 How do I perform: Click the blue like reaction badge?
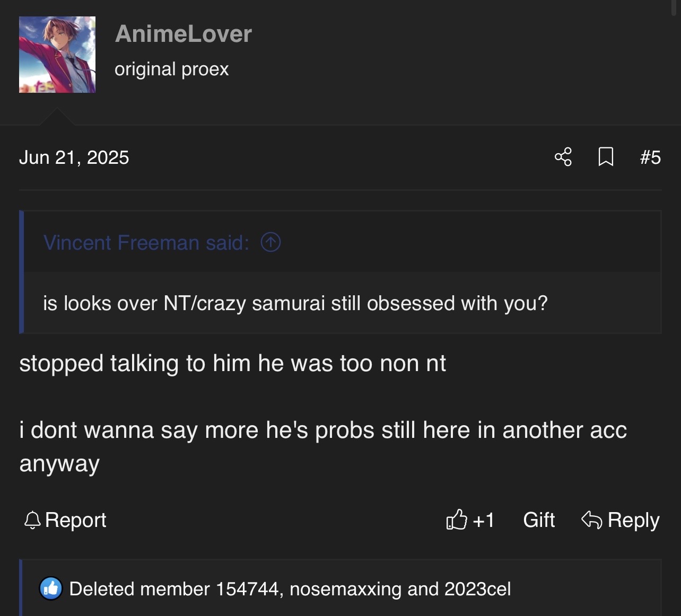[51, 588]
